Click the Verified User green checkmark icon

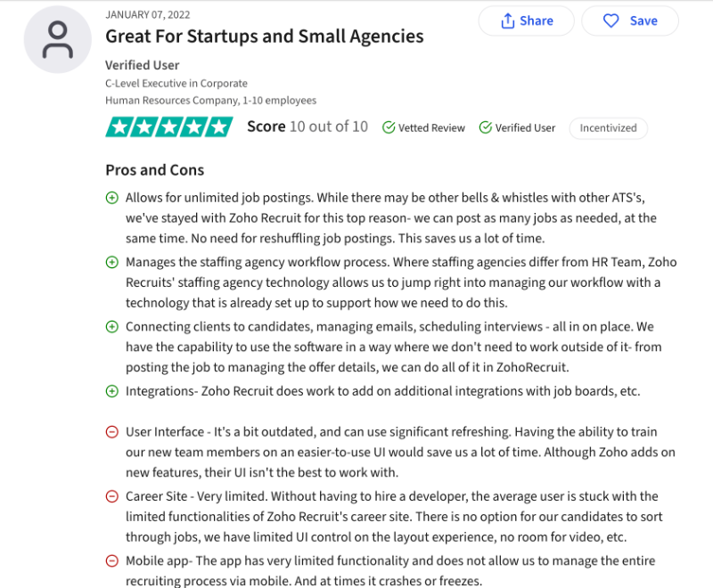[487, 127]
